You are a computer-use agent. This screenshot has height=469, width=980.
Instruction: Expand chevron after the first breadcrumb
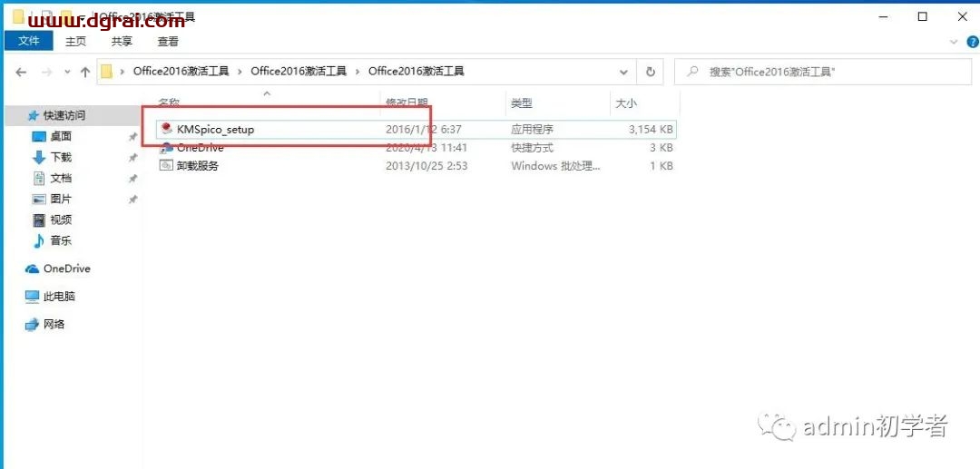[x=240, y=71]
